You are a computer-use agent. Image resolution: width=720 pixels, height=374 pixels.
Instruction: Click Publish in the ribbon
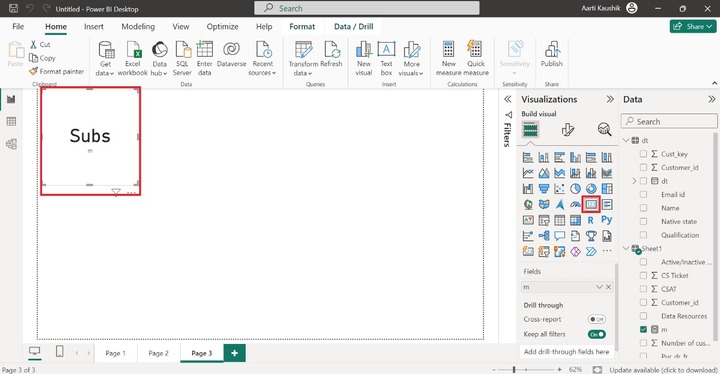551,55
